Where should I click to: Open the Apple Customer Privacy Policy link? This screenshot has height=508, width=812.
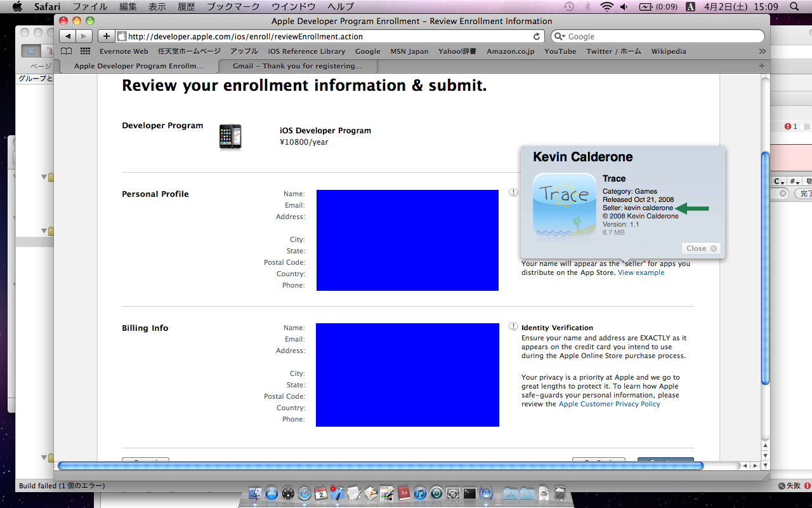click(610, 404)
